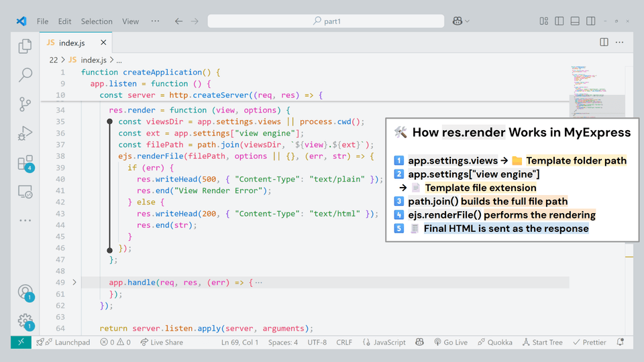Click Start Tree in status bar
The image size is (644, 362).
[x=543, y=343]
